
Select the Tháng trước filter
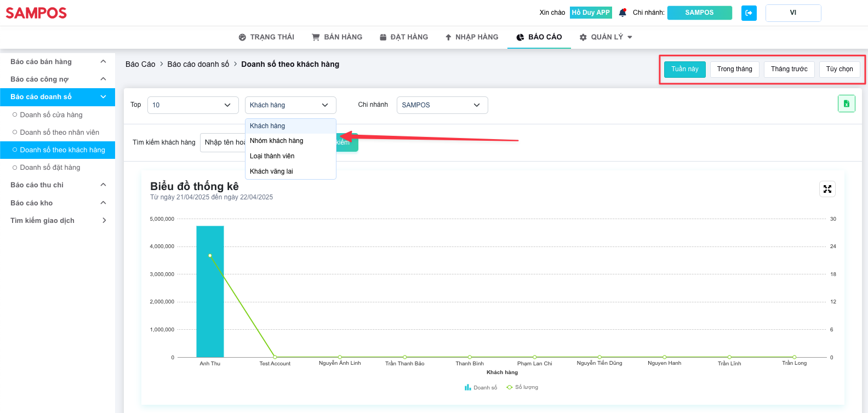pos(789,69)
